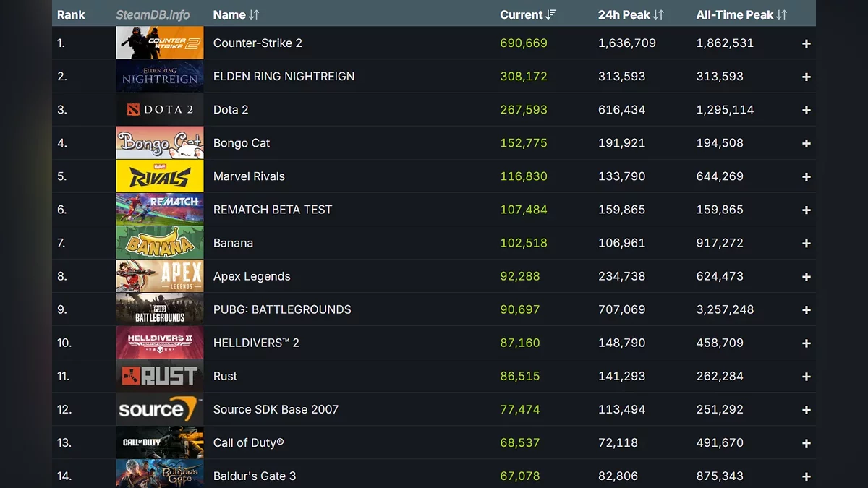Open the REMATCH BETA TEST name link
Screen dimensions: 868x488
tap(273, 210)
